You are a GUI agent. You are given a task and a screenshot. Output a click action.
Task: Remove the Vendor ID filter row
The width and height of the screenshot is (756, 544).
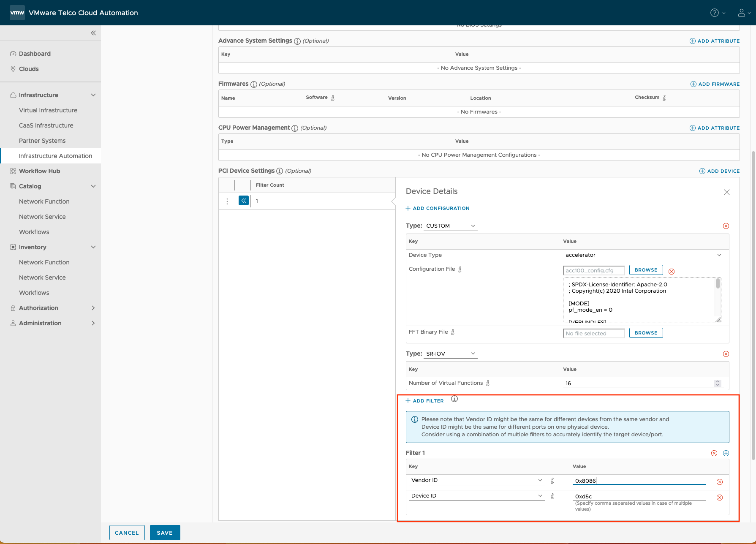point(720,482)
